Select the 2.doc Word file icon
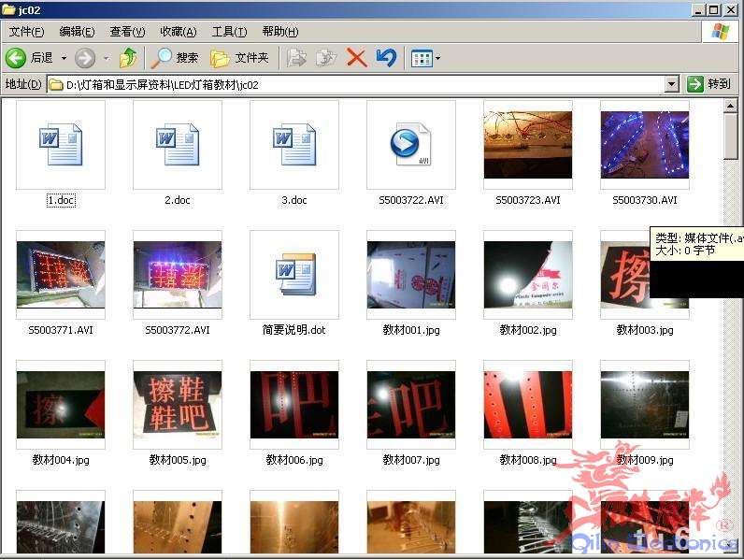Screen dimensions: 744x560 coord(178,144)
